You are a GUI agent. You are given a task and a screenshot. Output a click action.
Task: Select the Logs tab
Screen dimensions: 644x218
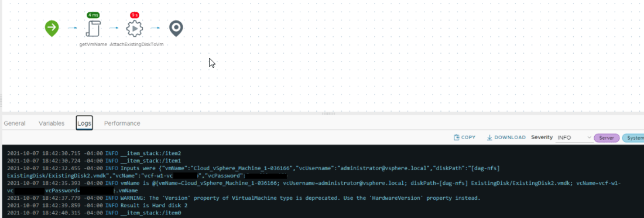point(84,123)
